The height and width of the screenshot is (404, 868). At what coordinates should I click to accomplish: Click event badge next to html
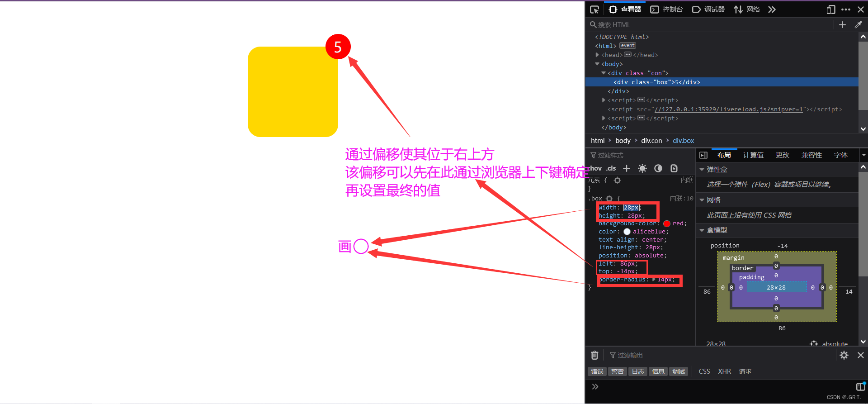pos(627,46)
